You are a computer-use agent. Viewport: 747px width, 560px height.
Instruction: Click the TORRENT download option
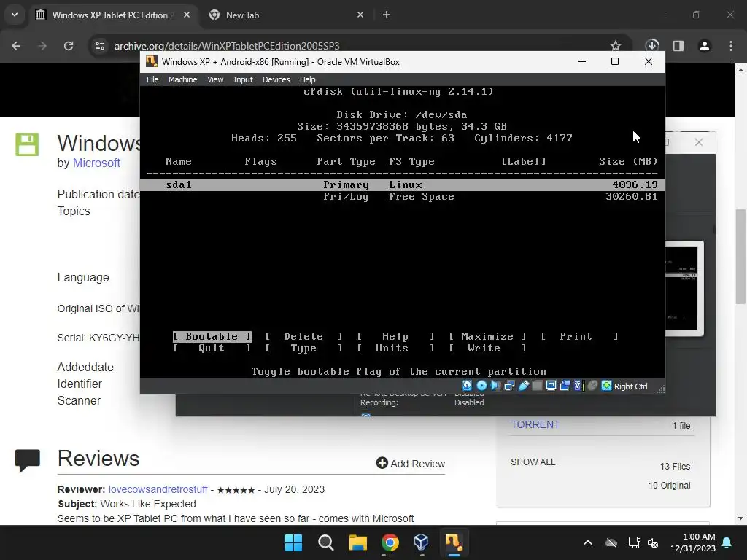(x=535, y=425)
